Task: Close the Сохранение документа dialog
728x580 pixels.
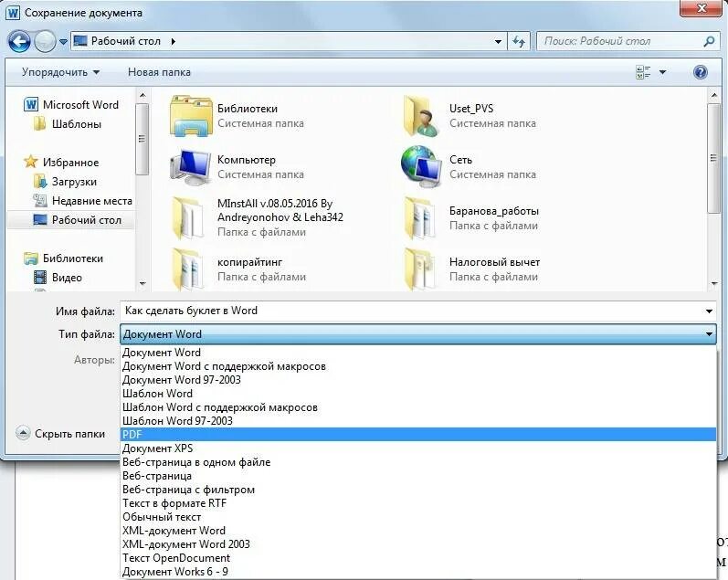Action: pos(702,8)
